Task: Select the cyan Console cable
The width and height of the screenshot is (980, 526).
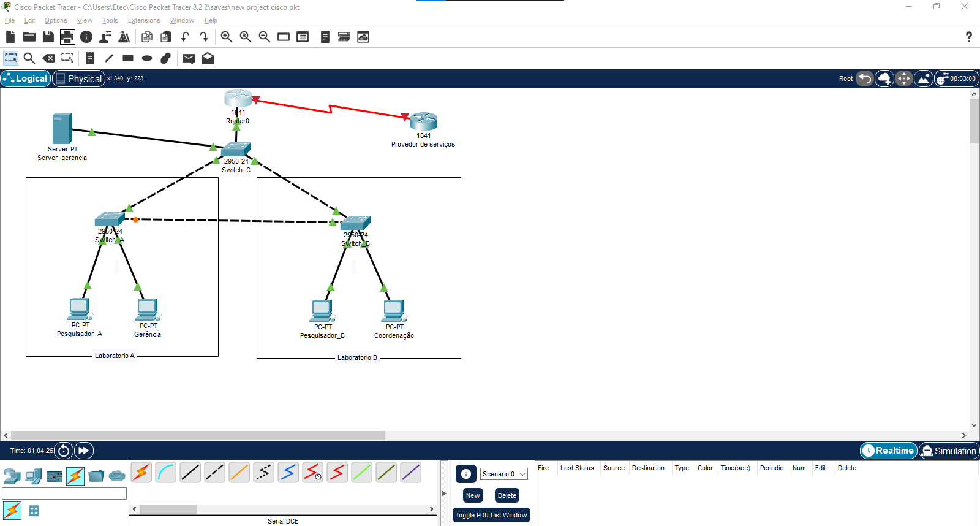Action: (x=166, y=473)
